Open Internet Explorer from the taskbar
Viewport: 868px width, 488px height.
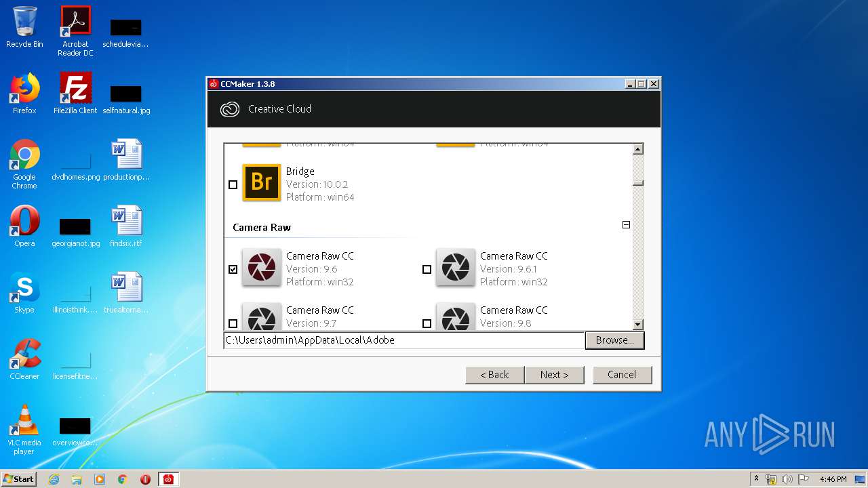click(54, 479)
